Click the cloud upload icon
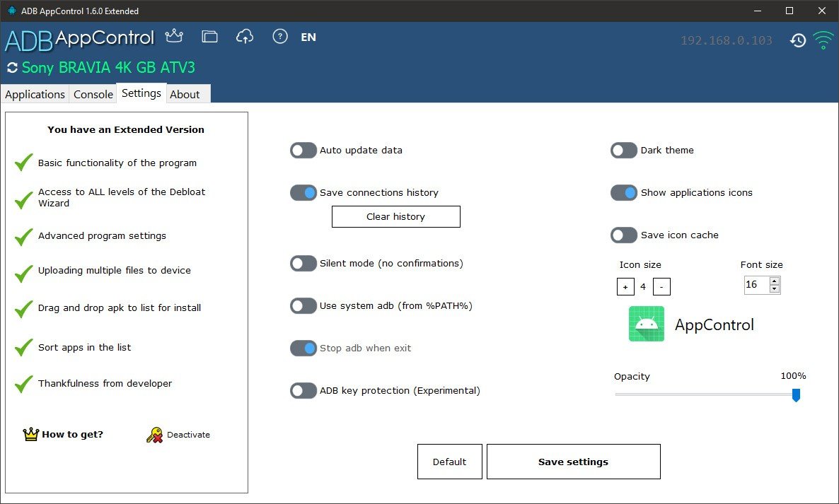 (245, 36)
